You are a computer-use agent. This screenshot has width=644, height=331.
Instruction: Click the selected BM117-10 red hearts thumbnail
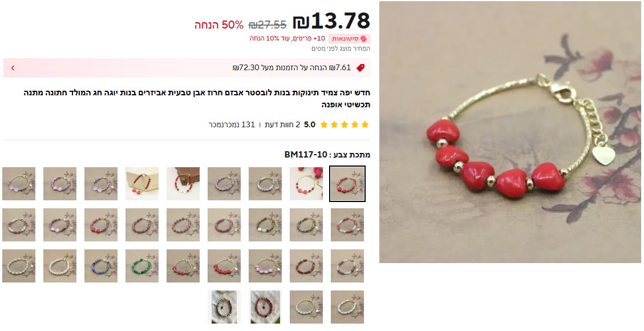pyautogui.click(x=347, y=184)
